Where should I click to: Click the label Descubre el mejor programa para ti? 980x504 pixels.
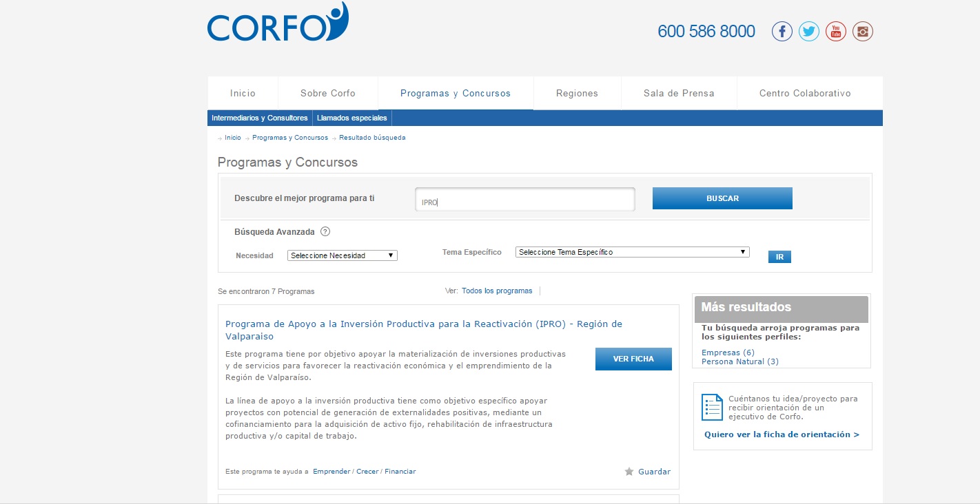tap(304, 198)
